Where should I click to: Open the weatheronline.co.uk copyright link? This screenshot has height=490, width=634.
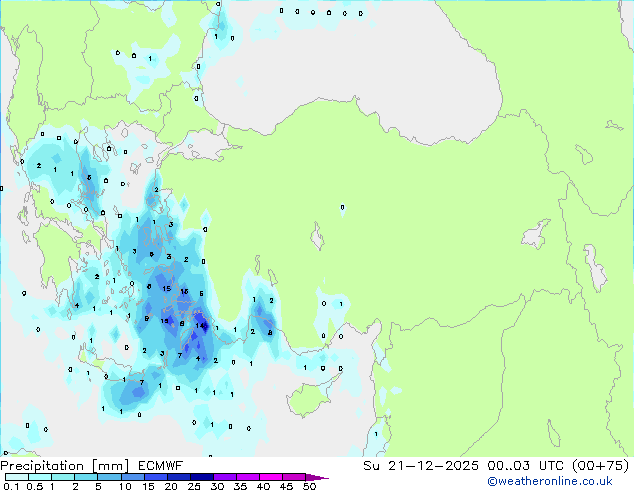coord(550,481)
